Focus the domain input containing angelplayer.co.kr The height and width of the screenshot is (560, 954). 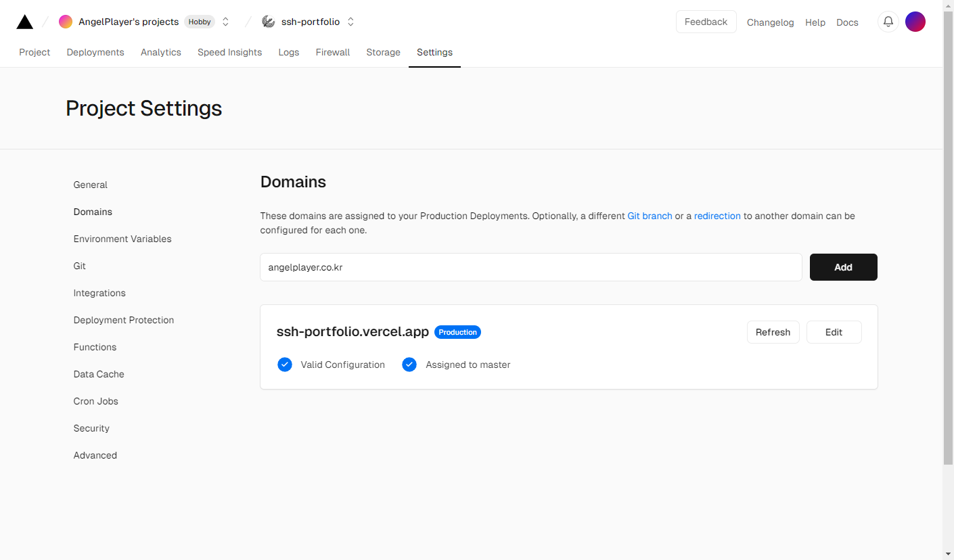pyautogui.click(x=531, y=267)
